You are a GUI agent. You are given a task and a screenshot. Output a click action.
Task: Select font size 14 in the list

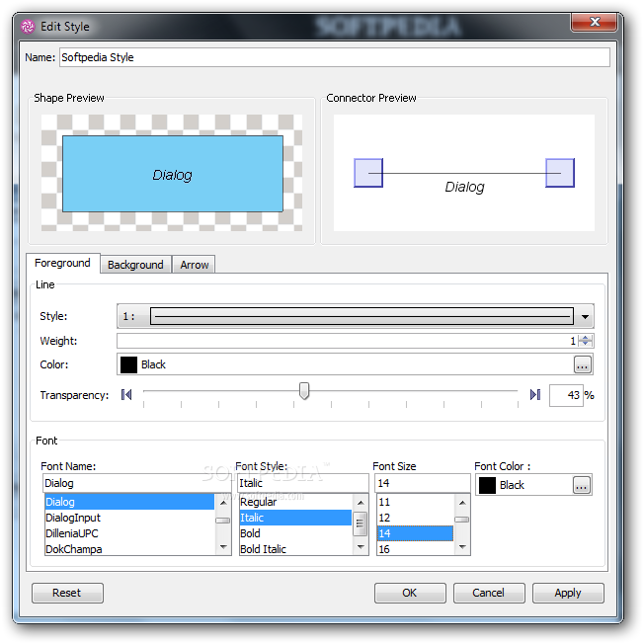[x=415, y=533]
